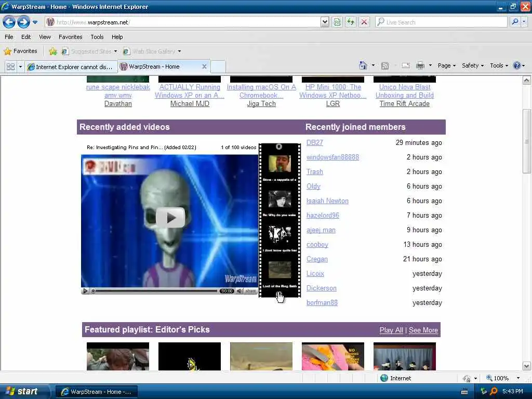The height and width of the screenshot is (399, 532).
Task: Open the Tools command bar dropdown
Action: (499, 65)
